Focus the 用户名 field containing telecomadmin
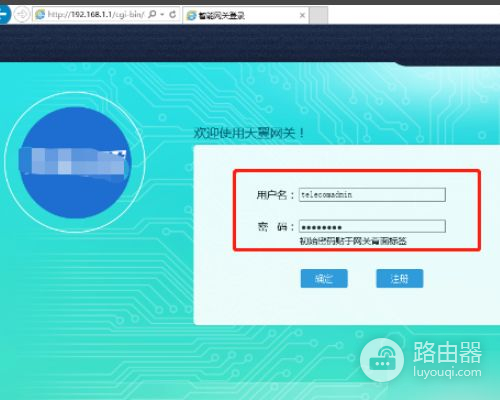The width and height of the screenshot is (500, 400). (x=372, y=195)
